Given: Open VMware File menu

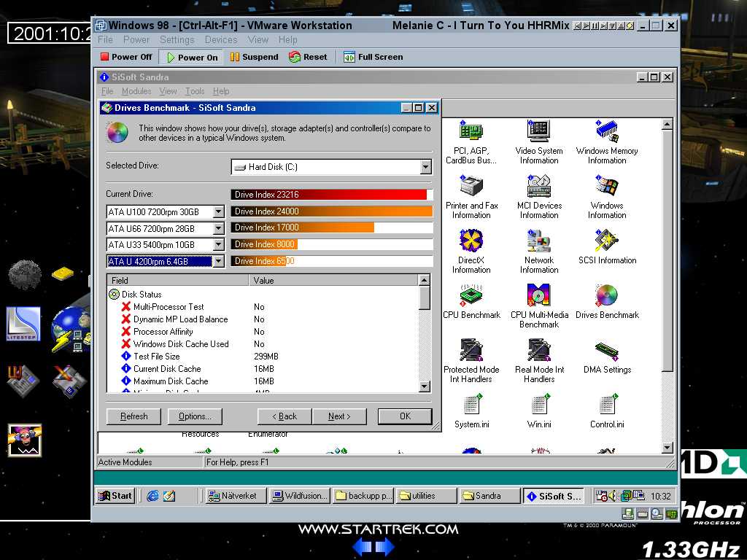Looking at the screenshot, I should [105, 39].
